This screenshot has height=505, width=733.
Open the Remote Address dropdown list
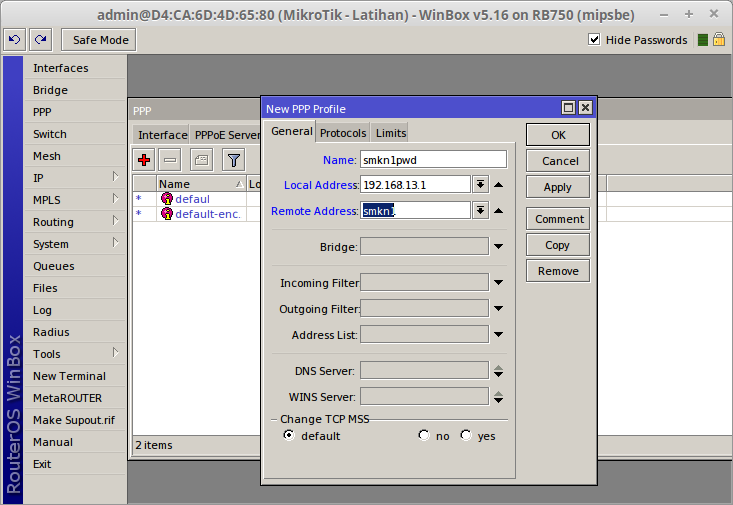pos(480,210)
